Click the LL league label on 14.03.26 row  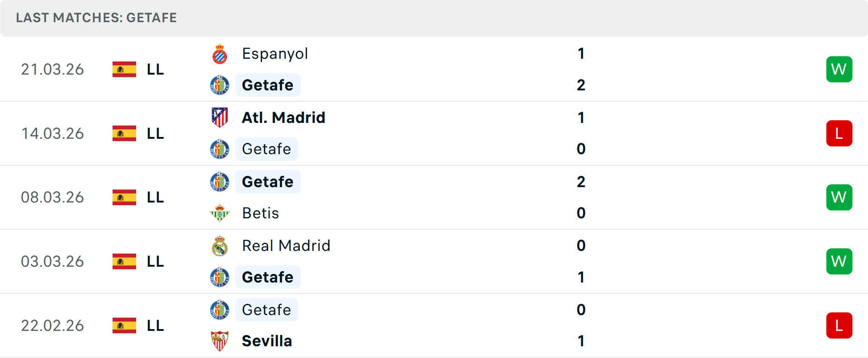(155, 133)
